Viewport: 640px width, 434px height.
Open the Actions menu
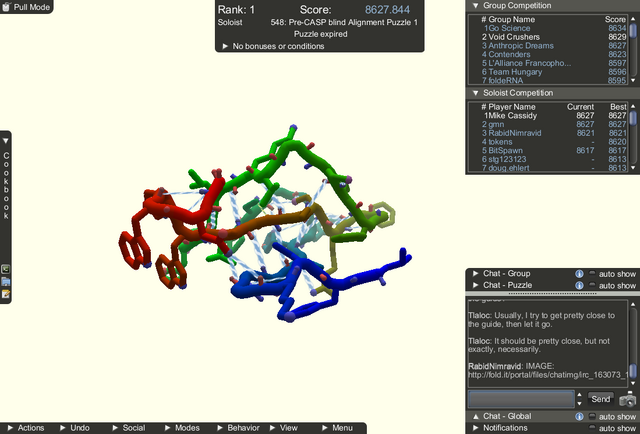coord(26,427)
